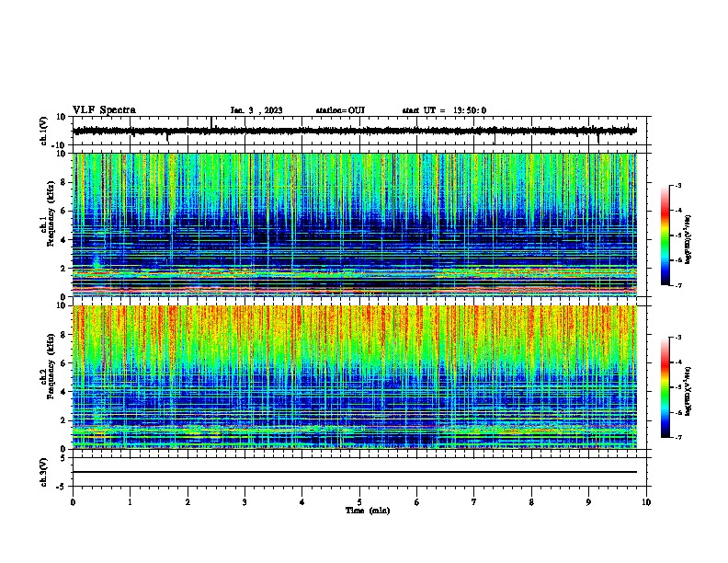Click the '2' kHz tick on ch.2 spectrogram axis
This screenshot has width=728, height=563.
click(x=63, y=420)
